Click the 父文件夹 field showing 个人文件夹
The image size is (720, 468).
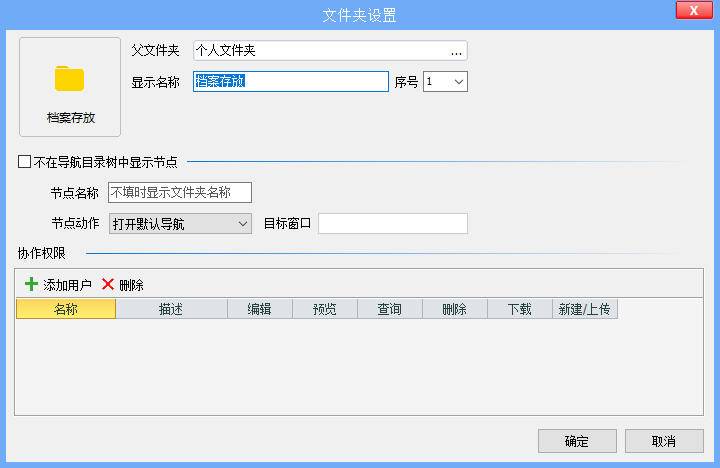point(330,51)
